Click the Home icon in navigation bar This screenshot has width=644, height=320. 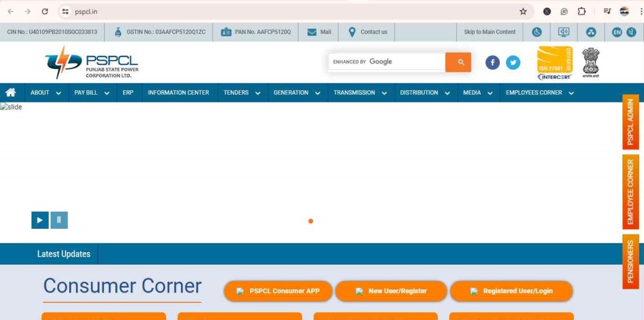coord(11,92)
